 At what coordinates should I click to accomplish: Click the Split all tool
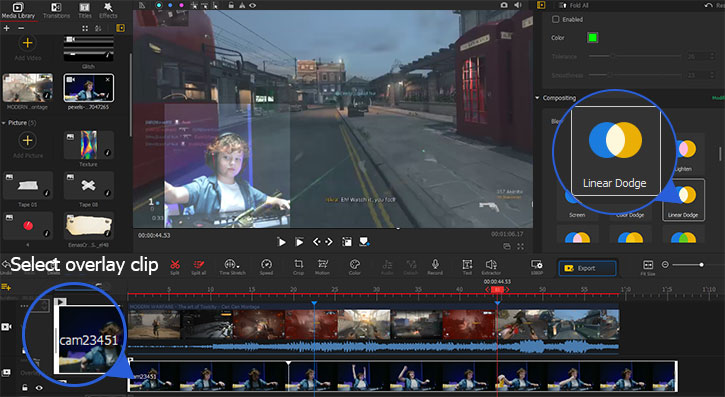pyautogui.click(x=199, y=266)
